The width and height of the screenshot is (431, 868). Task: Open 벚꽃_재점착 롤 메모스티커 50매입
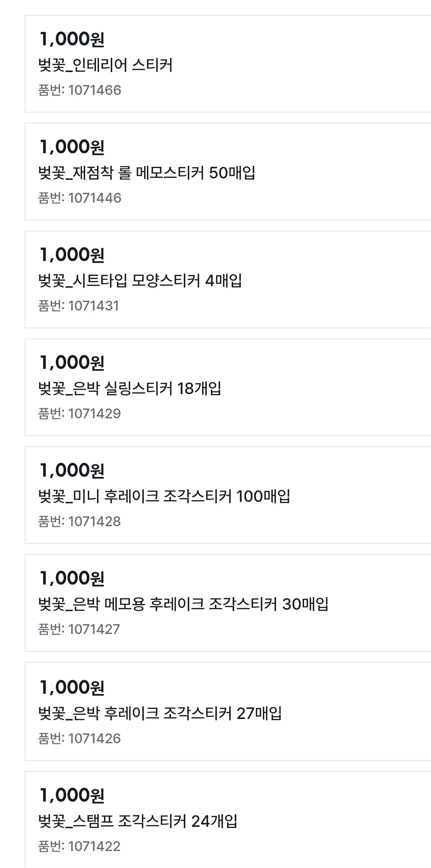click(147, 173)
